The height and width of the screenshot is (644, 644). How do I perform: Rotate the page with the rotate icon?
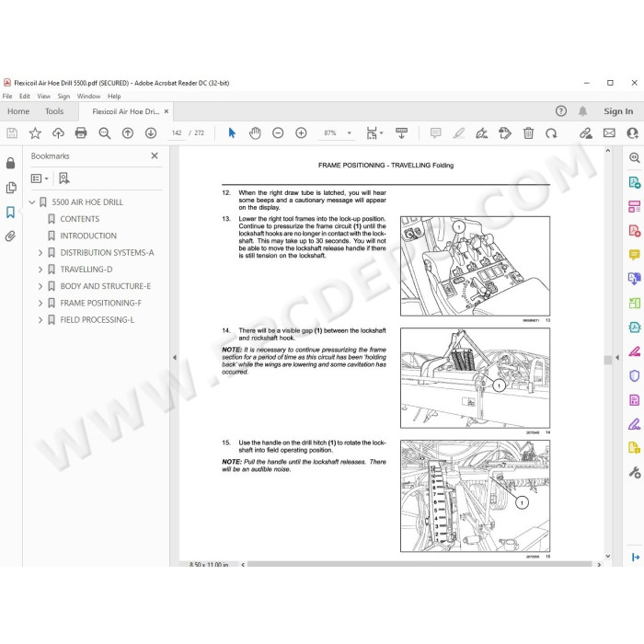click(x=551, y=133)
